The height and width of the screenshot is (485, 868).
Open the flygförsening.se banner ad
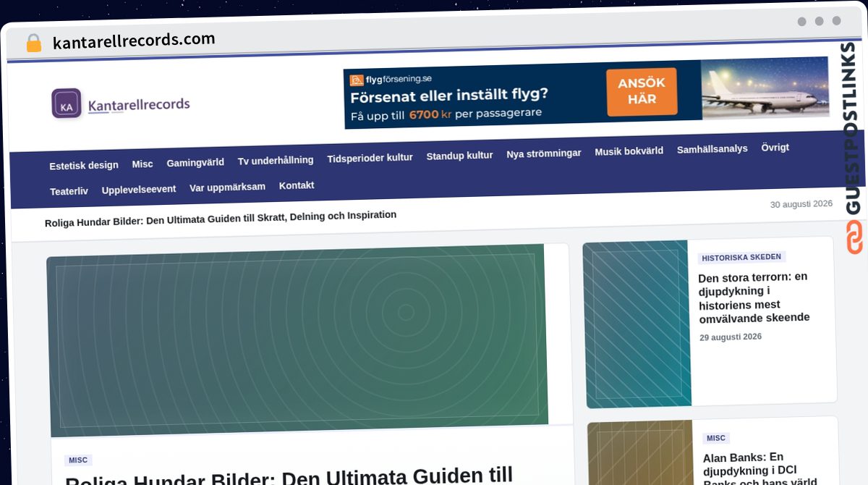[x=586, y=92]
